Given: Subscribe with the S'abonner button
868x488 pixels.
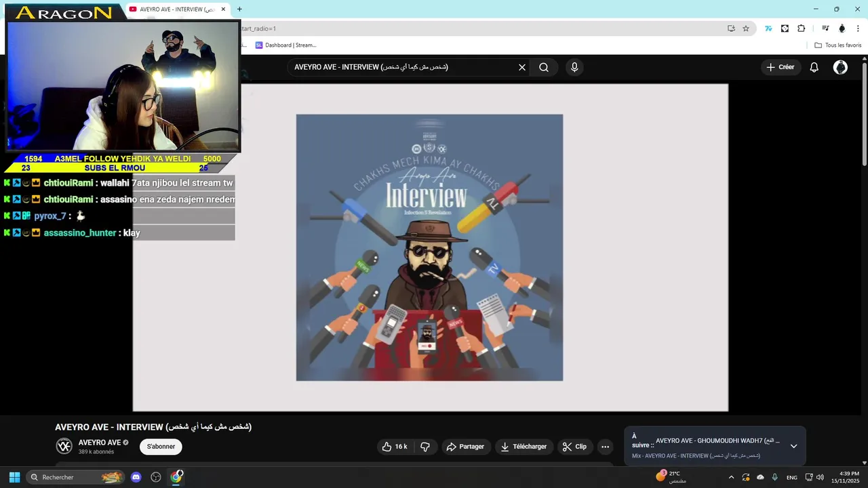Looking at the screenshot, I should 161,447.
